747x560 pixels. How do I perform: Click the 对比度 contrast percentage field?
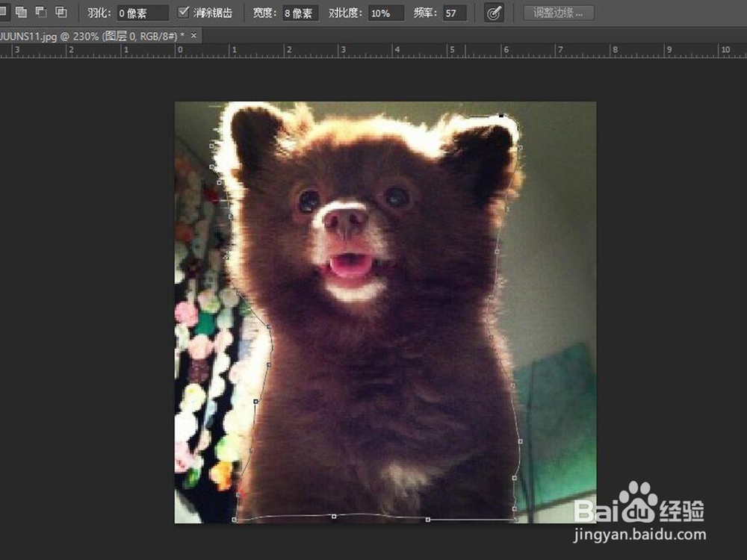click(385, 12)
